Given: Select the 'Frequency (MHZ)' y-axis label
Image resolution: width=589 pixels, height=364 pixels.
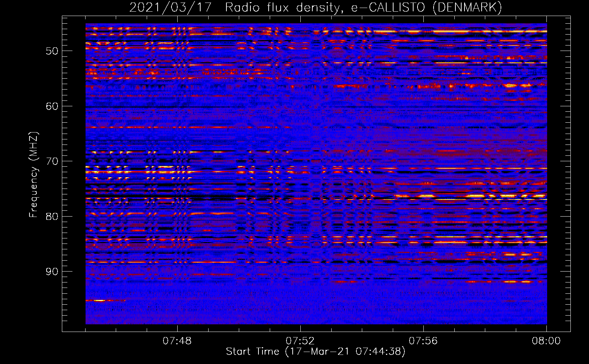Looking at the screenshot, I should [x=33, y=175].
